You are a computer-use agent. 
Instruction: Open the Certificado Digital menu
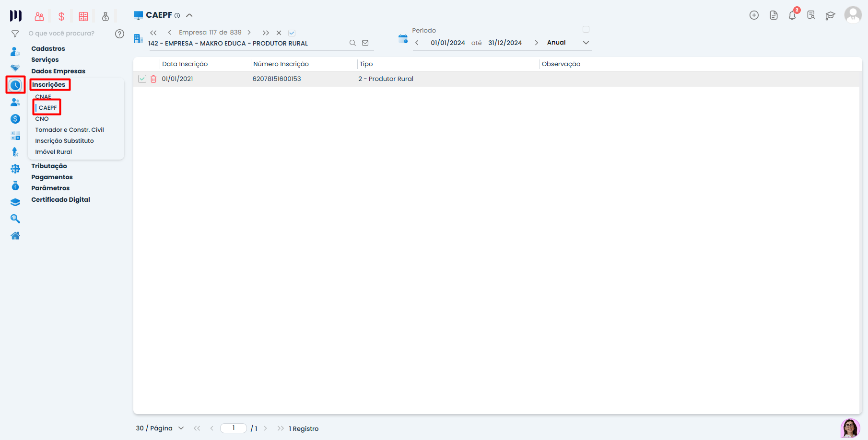(x=60, y=199)
